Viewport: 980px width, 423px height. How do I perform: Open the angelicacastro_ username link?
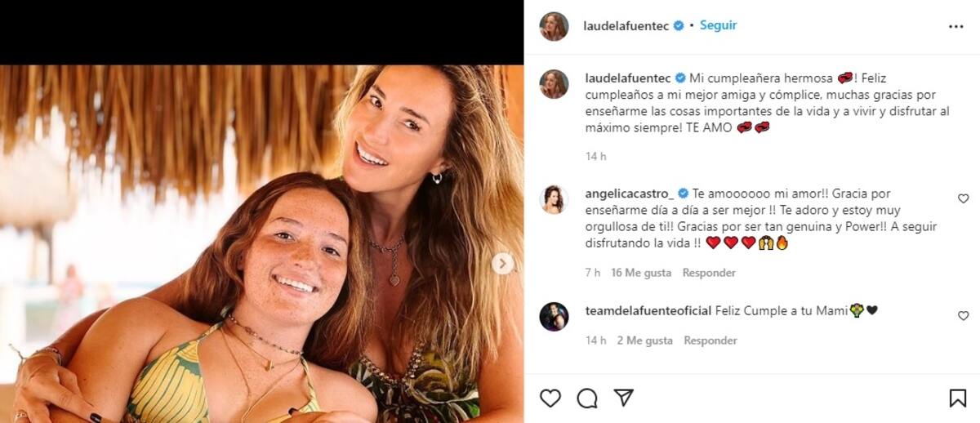pos(629,194)
